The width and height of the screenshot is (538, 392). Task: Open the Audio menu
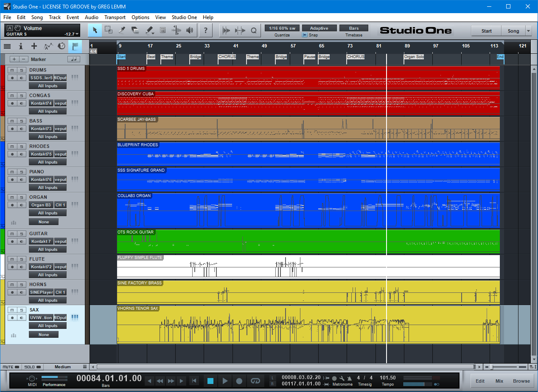92,17
